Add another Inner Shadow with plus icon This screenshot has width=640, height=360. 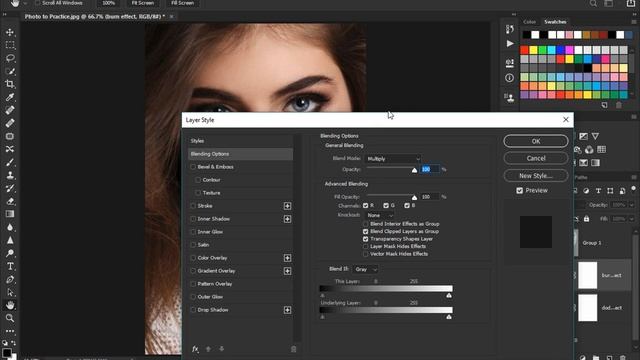287,219
